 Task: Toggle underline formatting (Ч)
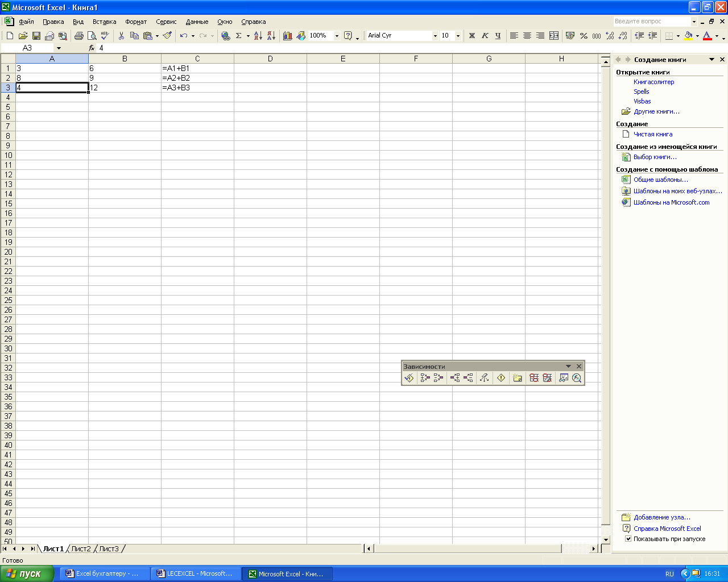tap(498, 36)
